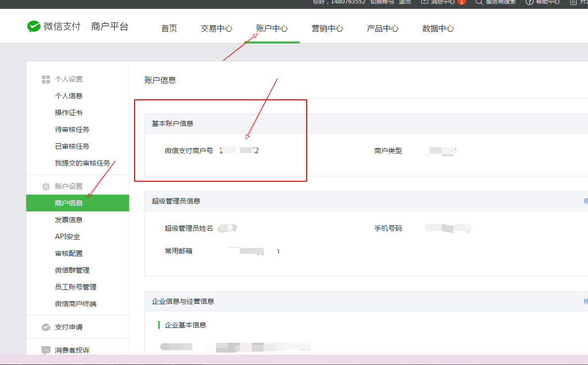Viewport: 588px width, 365px height.
Task: Open 消息中心 text link
Action: (443, 2)
